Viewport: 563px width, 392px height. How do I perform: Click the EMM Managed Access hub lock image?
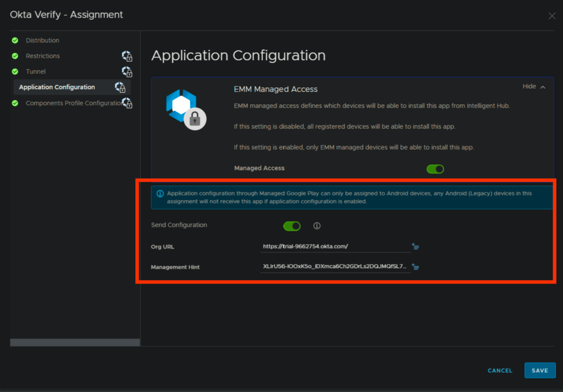185,109
